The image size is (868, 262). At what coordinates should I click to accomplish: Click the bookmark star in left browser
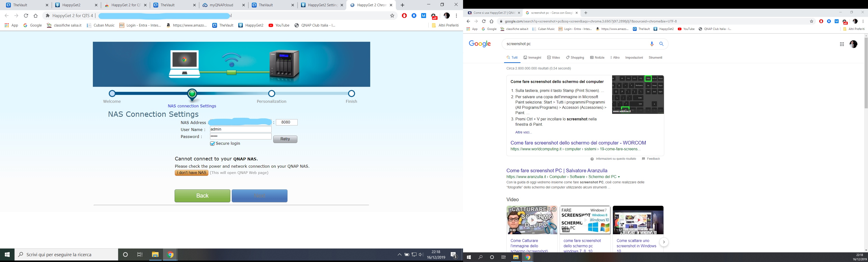tap(392, 15)
